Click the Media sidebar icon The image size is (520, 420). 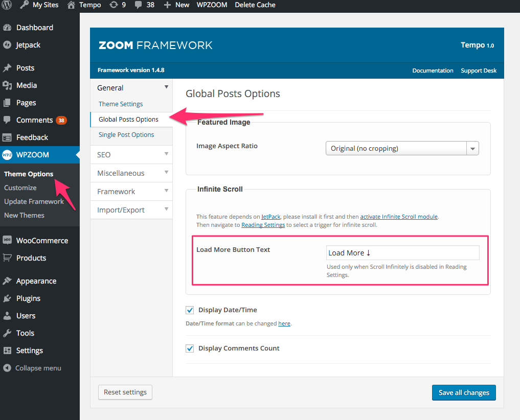7,85
